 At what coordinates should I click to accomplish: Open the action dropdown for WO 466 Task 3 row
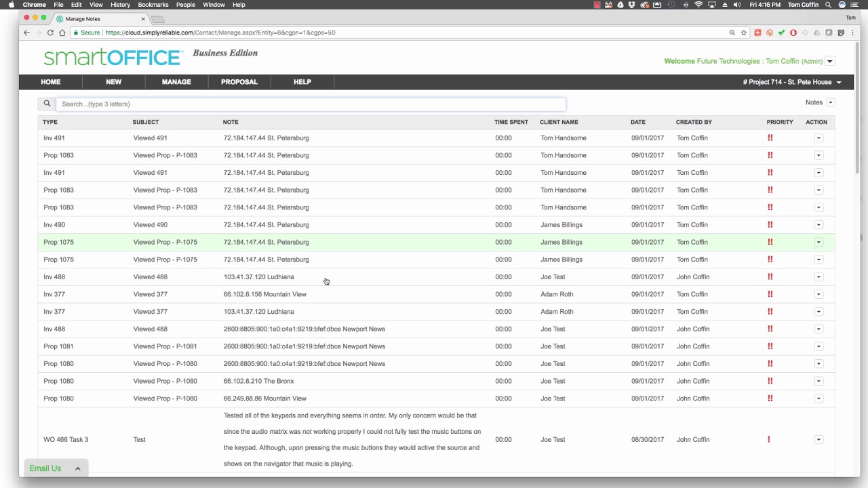coord(818,439)
